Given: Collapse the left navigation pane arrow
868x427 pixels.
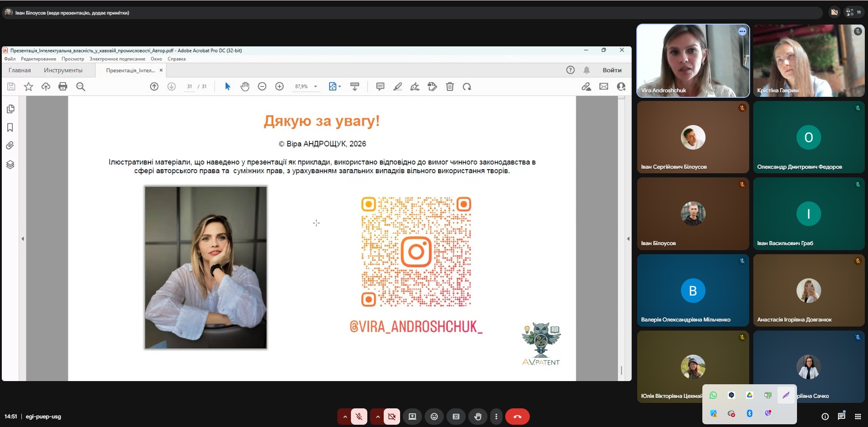Looking at the screenshot, I should (x=23, y=239).
